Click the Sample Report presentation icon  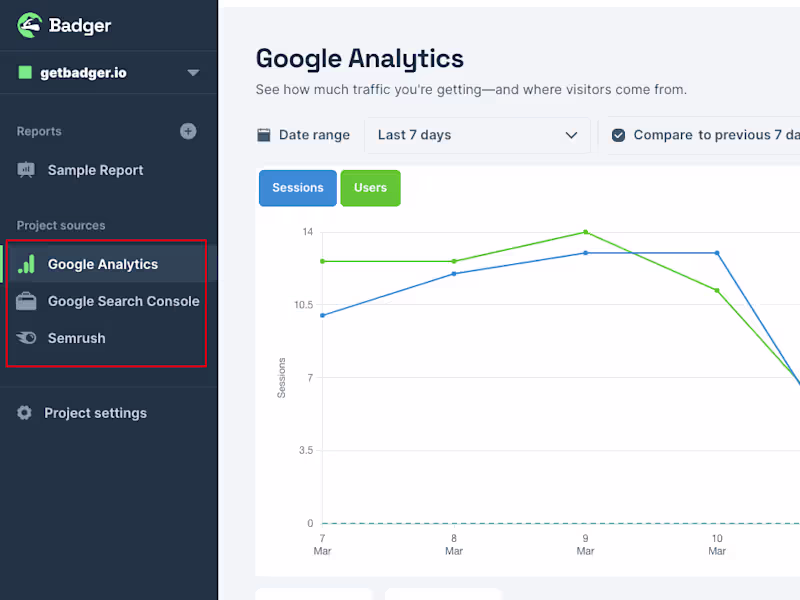[26, 170]
